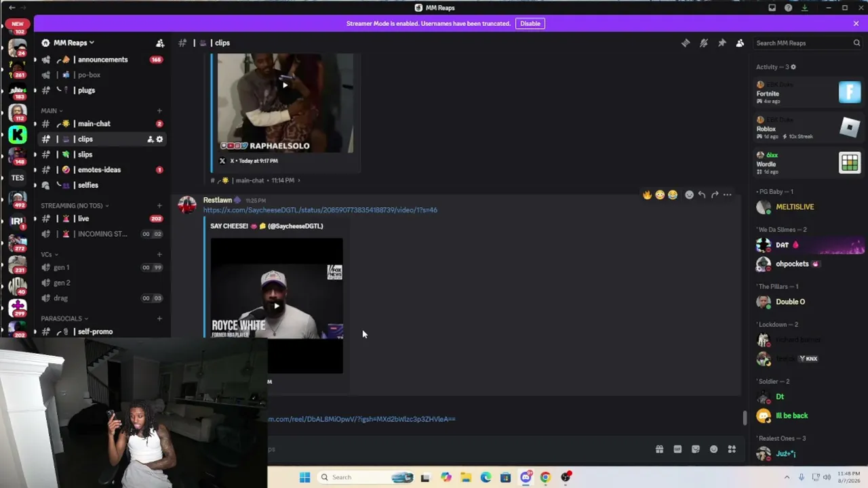Dismiss the Streamer Mode notice banner
Screen dimensions: 868x488
(856, 24)
